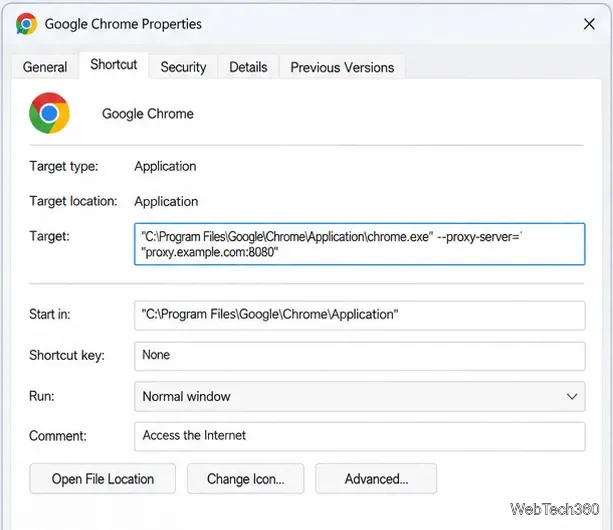
Task: Expand the Run dropdown showing Normal window
Action: pyautogui.click(x=360, y=396)
